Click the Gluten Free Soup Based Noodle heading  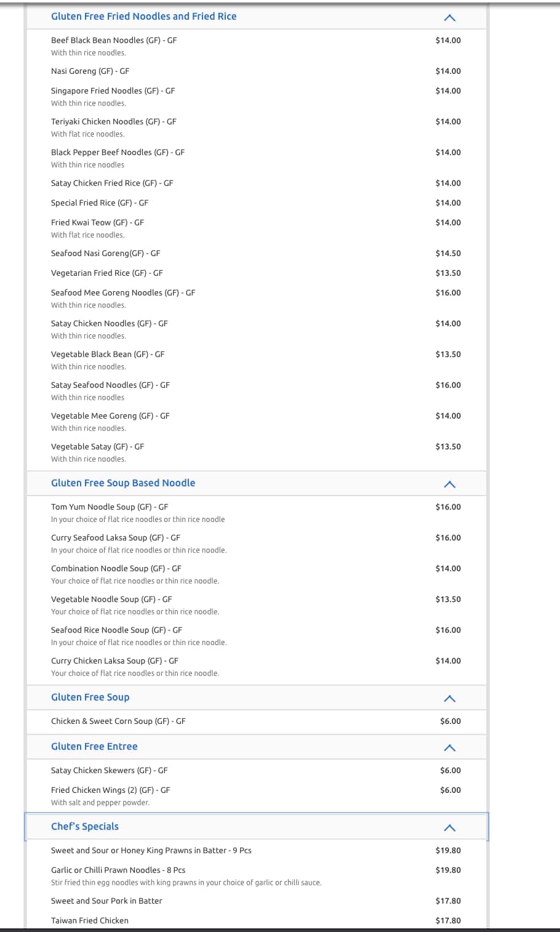click(123, 483)
